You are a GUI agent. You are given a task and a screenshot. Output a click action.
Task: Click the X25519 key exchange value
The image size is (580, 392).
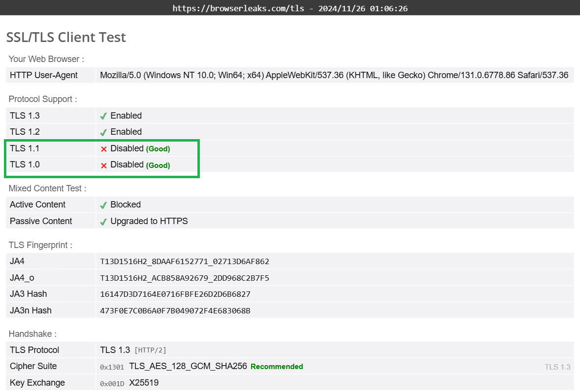[144, 383]
